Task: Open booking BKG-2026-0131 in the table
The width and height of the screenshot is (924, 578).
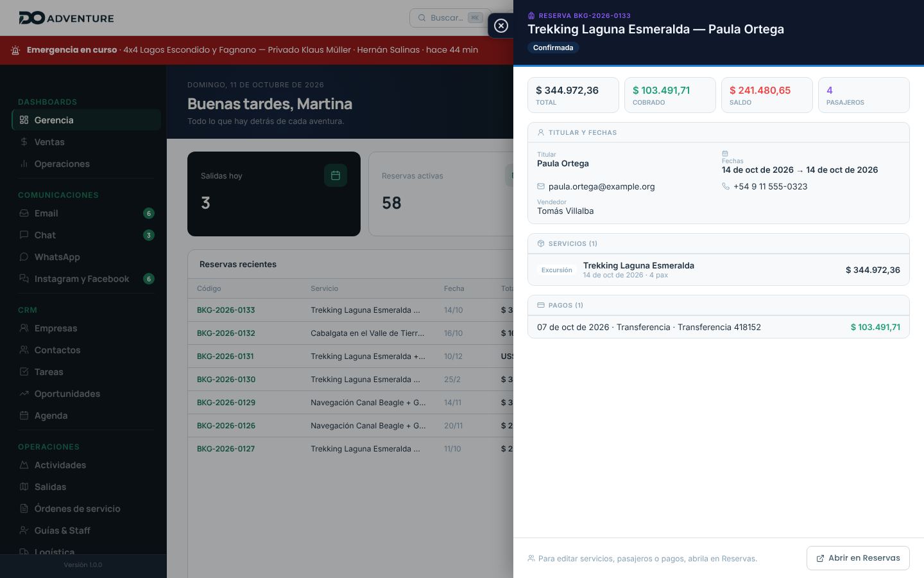Action: pos(225,356)
